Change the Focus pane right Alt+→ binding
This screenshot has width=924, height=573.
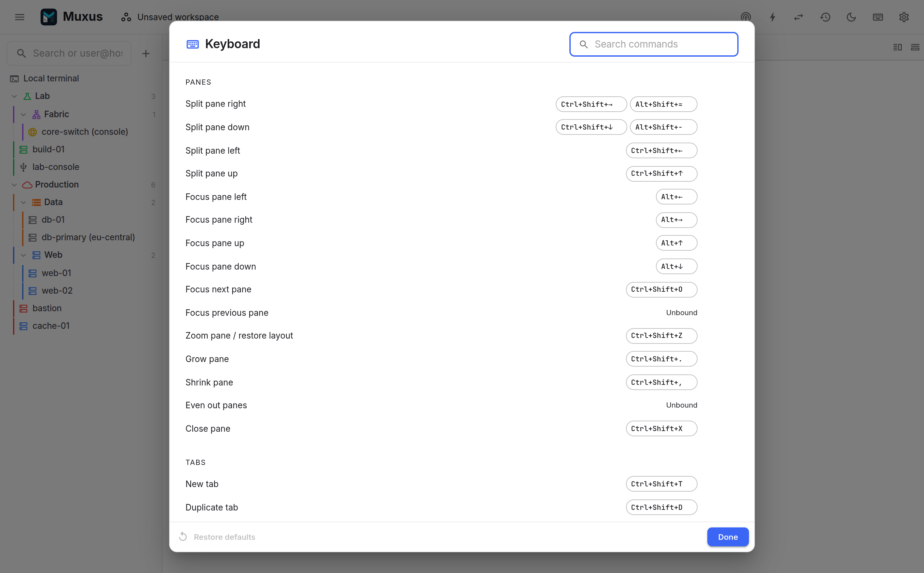point(676,220)
